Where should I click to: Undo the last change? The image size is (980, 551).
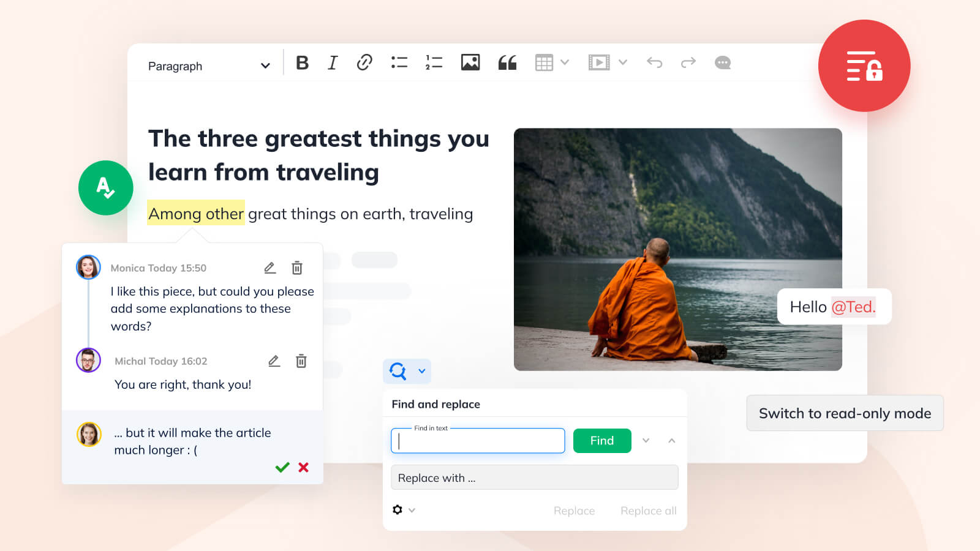pos(655,62)
